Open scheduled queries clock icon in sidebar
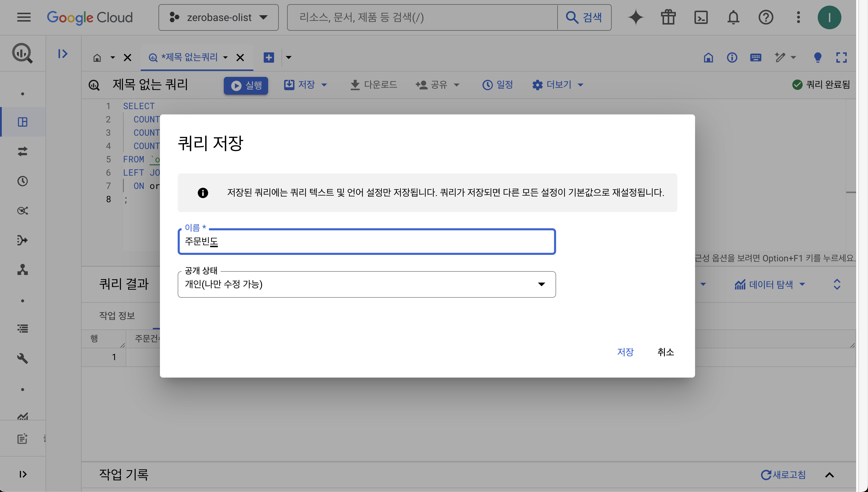 pyautogui.click(x=23, y=181)
